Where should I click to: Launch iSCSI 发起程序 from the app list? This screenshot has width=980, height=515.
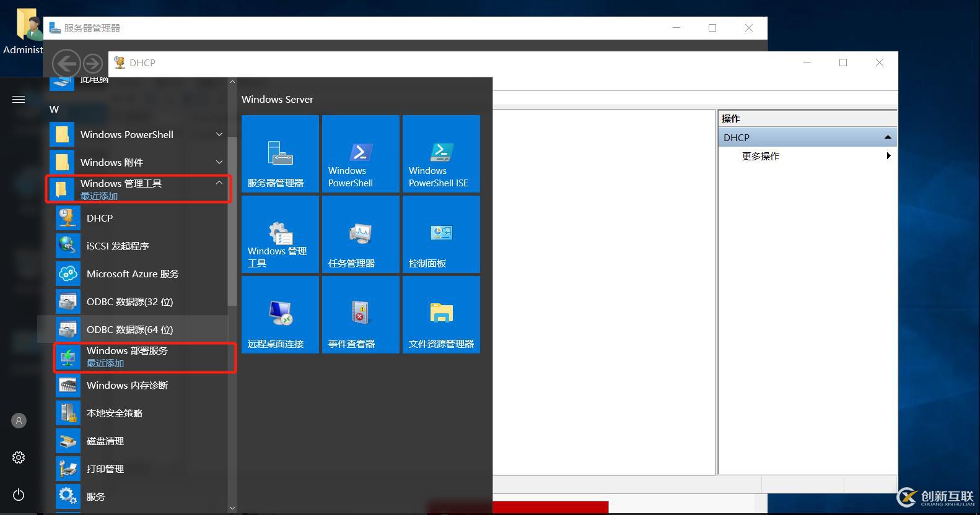pos(139,246)
